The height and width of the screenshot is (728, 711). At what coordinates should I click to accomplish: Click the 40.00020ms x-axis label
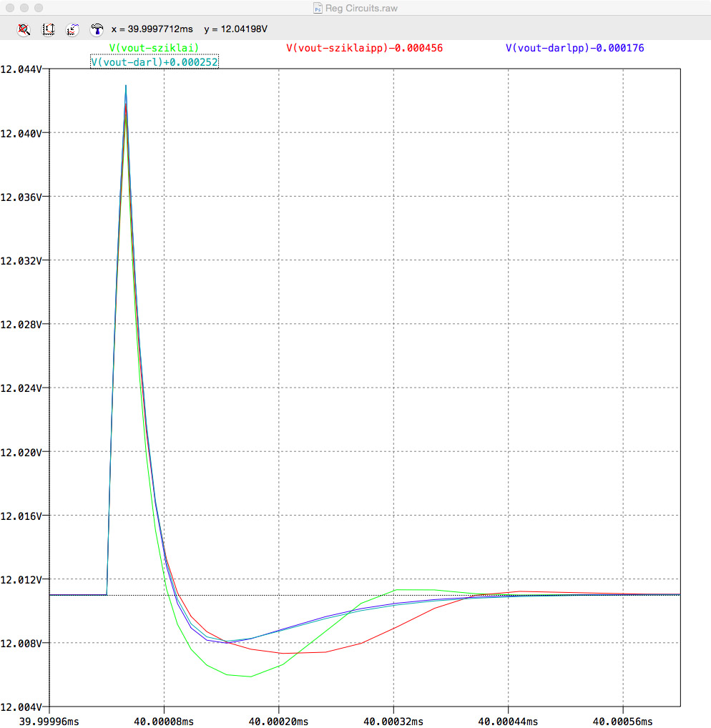(x=279, y=722)
